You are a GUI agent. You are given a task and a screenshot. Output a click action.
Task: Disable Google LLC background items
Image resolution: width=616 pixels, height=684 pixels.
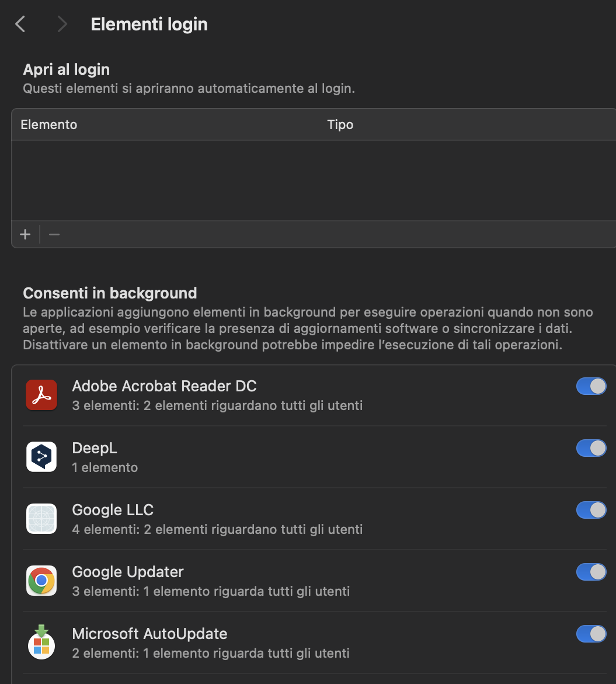(x=591, y=510)
